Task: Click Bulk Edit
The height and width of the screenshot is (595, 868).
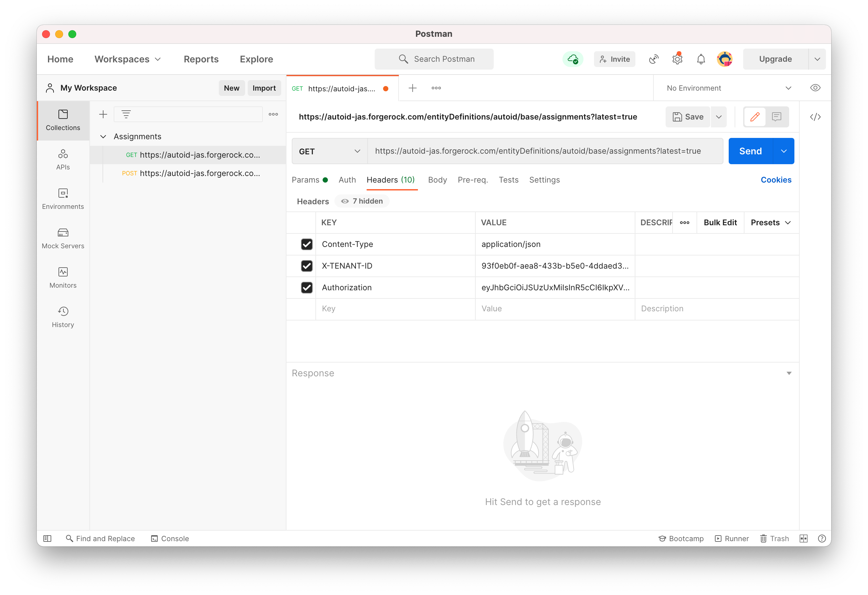Action: click(720, 223)
